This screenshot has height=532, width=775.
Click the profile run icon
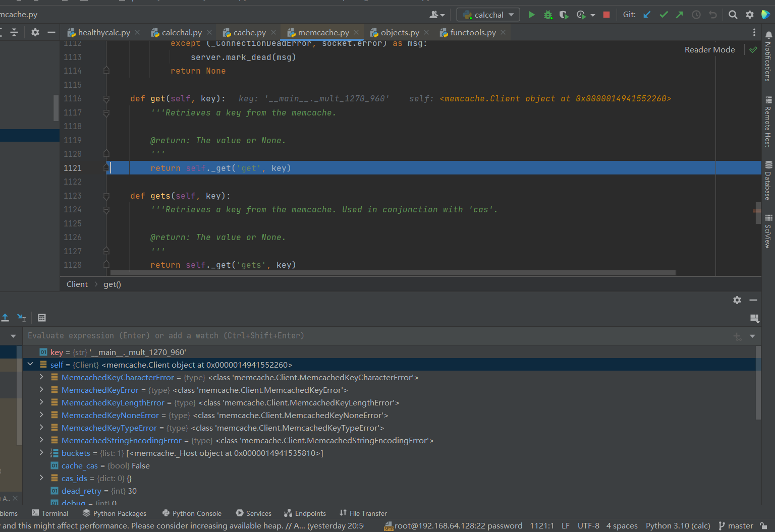click(581, 15)
